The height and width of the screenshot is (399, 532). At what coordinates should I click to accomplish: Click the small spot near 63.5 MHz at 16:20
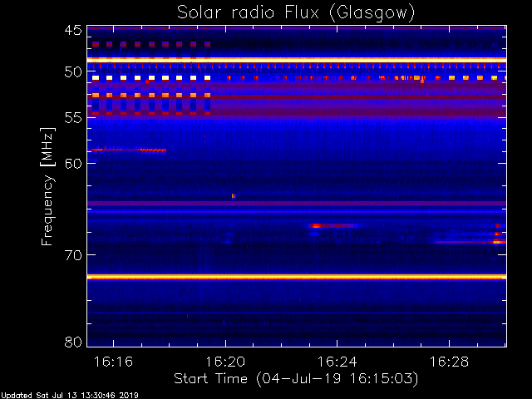click(234, 196)
